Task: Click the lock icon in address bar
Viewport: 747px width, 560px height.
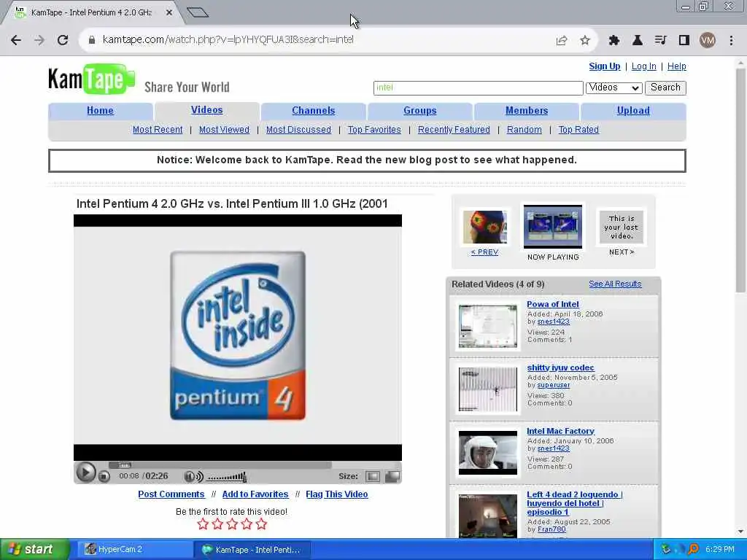Action: 92,40
